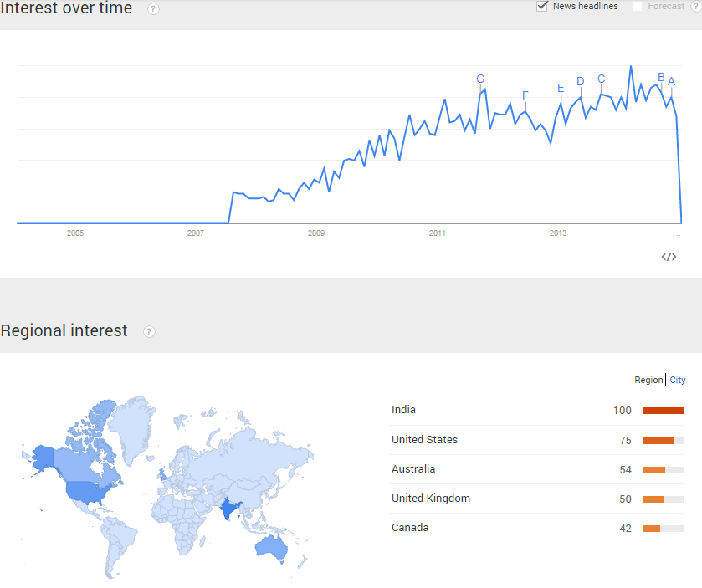Open help icon next to Regional interest
This screenshot has height=588, width=702.
[x=149, y=331]
